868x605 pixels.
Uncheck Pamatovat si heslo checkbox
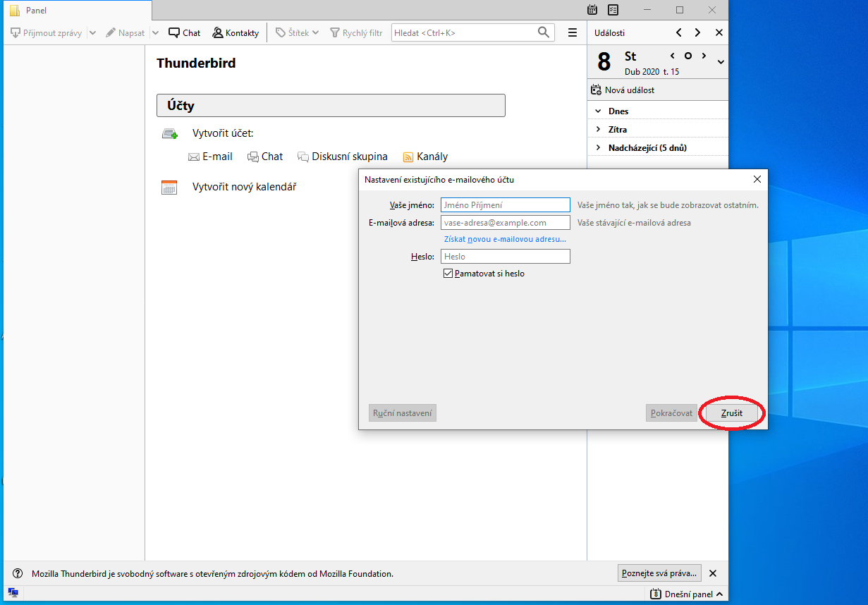point(448,274)
